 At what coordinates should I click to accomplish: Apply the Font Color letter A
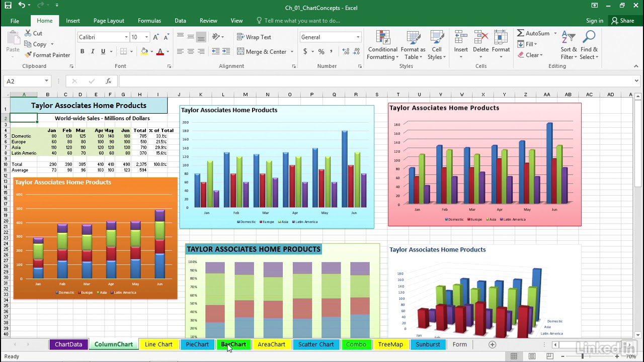(160, 51)
